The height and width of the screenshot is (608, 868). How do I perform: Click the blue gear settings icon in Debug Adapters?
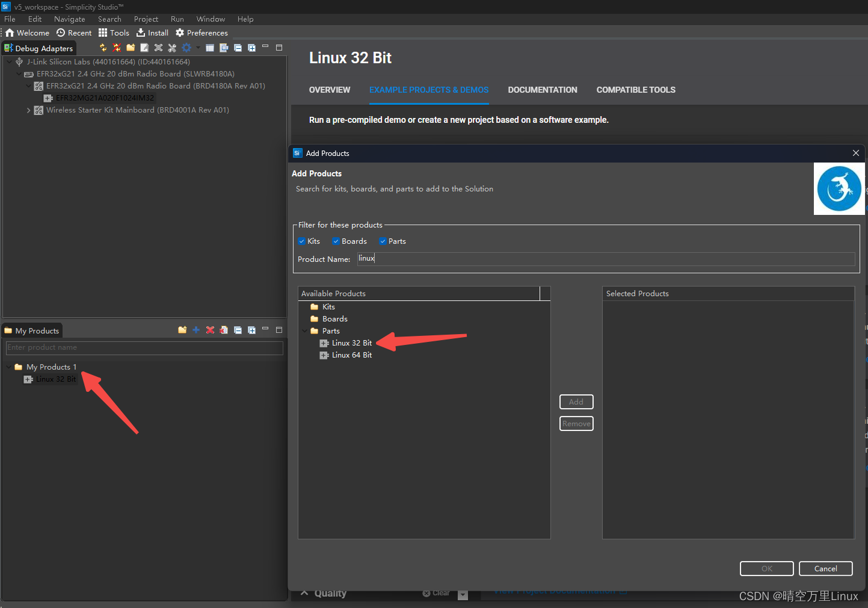186,48
